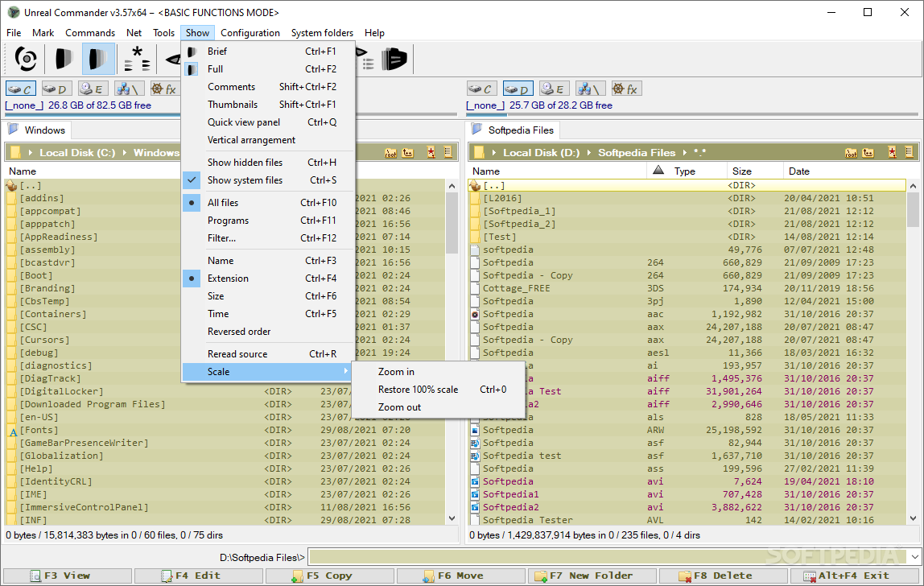Click F7 New Folder button
The height and width of the screenshot is (586, 924).
[x=592, y=576]
